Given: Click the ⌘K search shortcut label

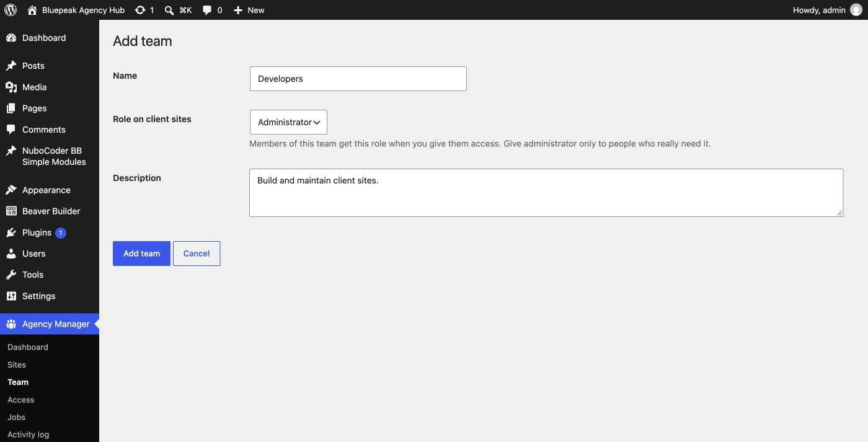Looking at the screenshot, I should (x=185, y=10).
